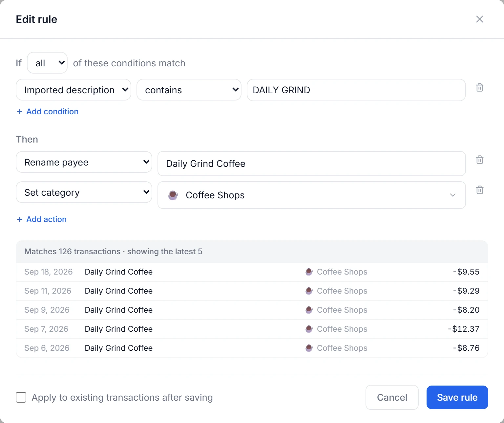This screenshot has width=504, height=423.
Task: Click the Sep 9, 2026 date cell
Action: [47, 310]
